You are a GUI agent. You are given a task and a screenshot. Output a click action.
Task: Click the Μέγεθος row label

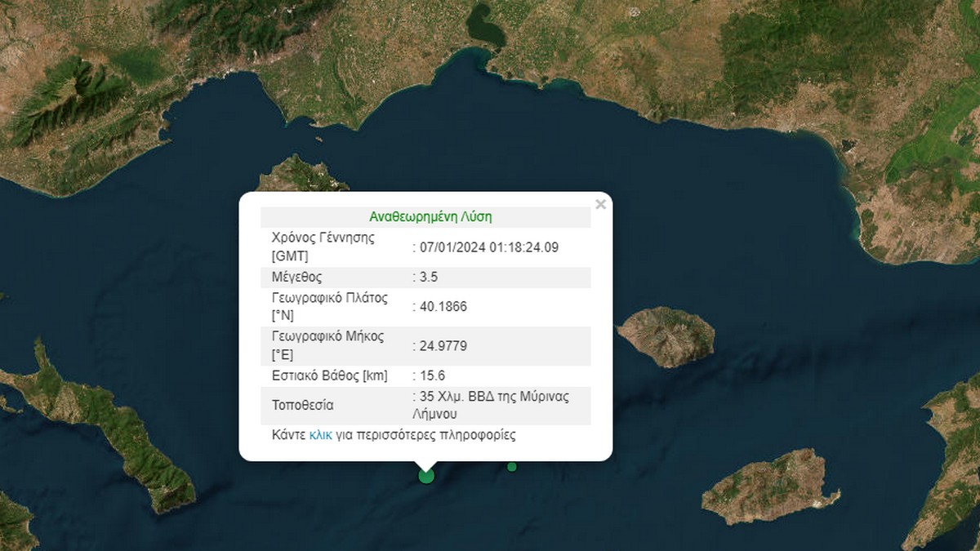click(298, 277)
